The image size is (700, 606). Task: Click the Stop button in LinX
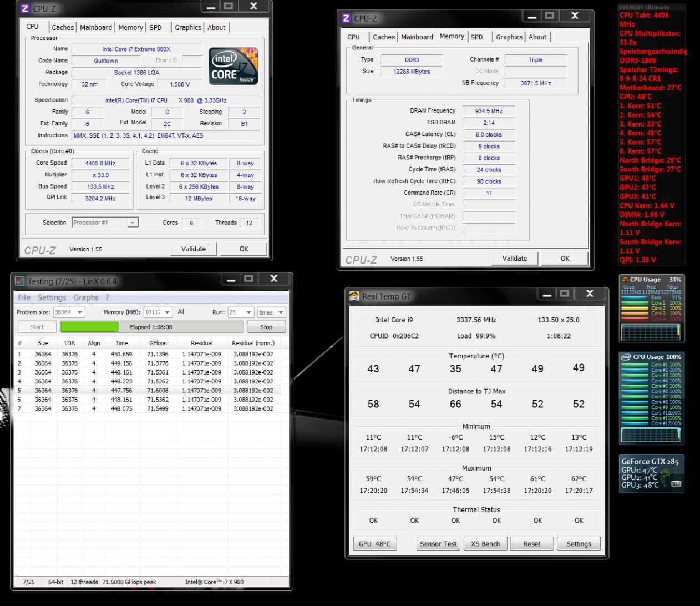(266, 327)
